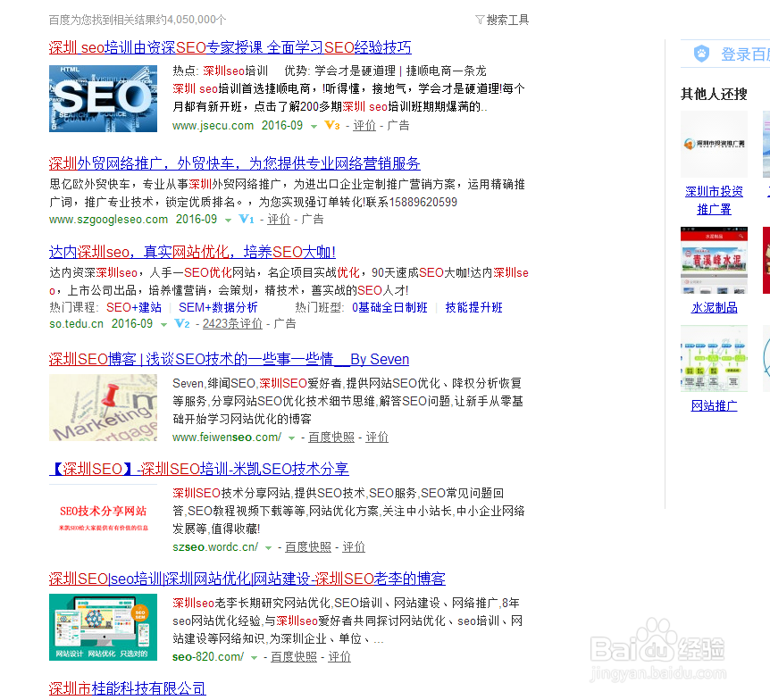Open the 深圳外贸网络推广 外贸快车 result title
The image size is (770, 700).
234,163
